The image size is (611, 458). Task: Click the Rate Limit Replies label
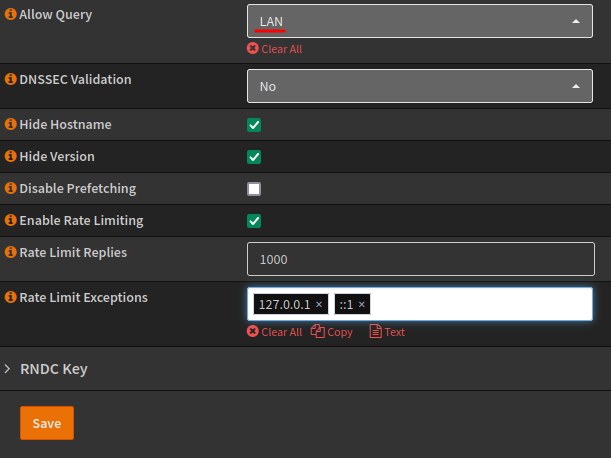point(73,253)
